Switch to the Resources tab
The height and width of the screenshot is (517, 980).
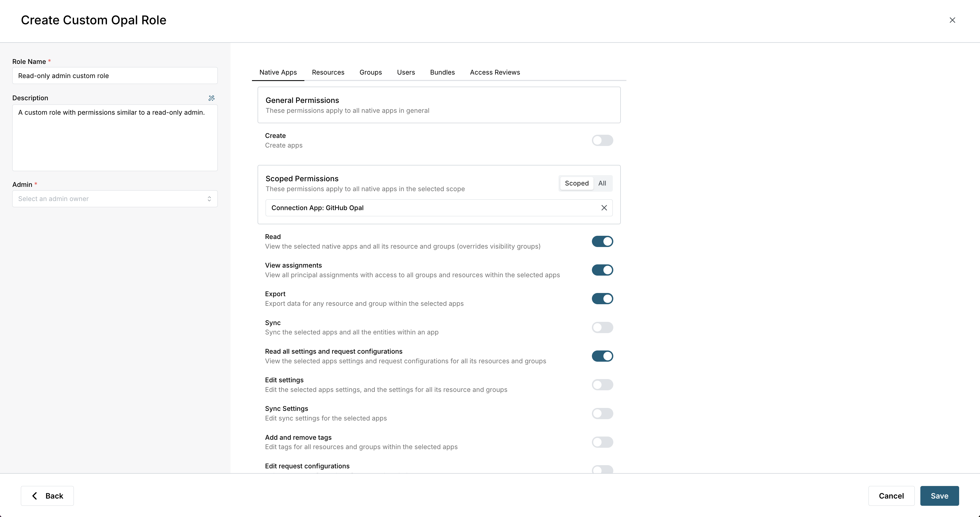tap(328, 72)
